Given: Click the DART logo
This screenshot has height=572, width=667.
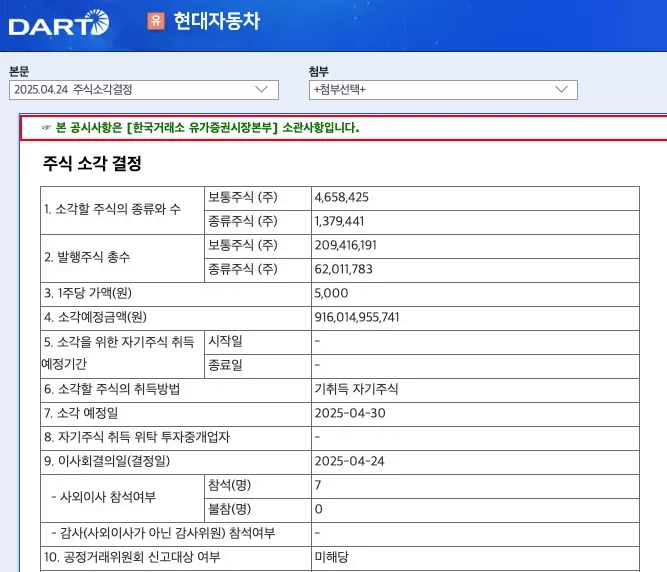Looking at the screenshot, I should click(59, 23).
